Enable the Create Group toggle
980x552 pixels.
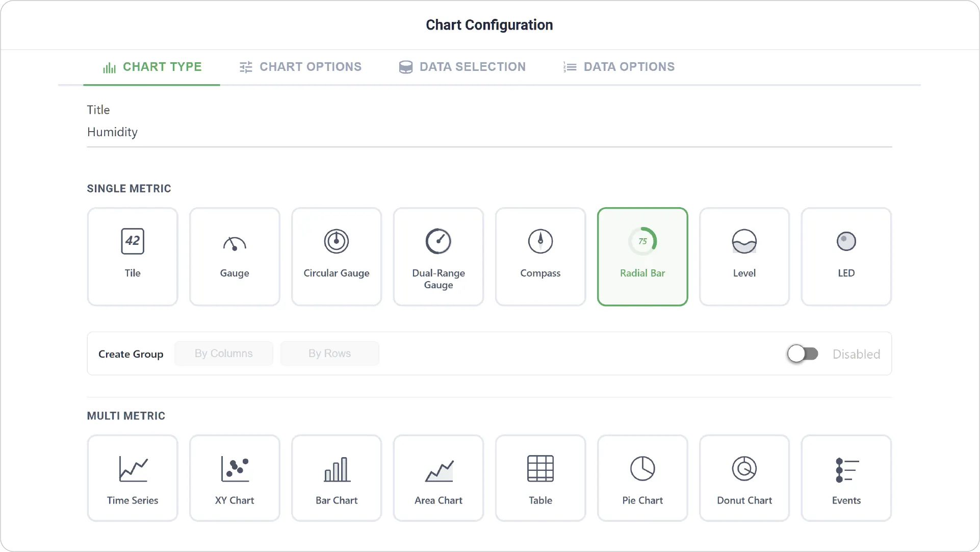click(803, 354)
